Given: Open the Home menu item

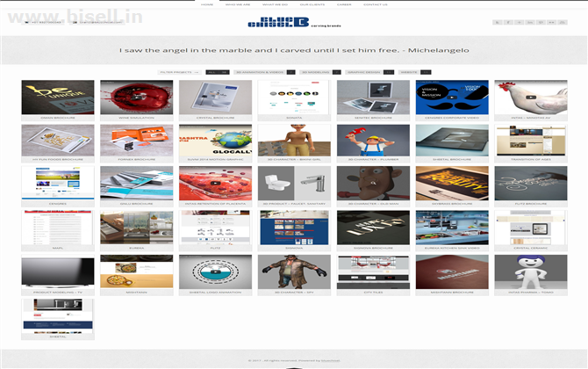Looking at the screenshot, I should (207, 4).
